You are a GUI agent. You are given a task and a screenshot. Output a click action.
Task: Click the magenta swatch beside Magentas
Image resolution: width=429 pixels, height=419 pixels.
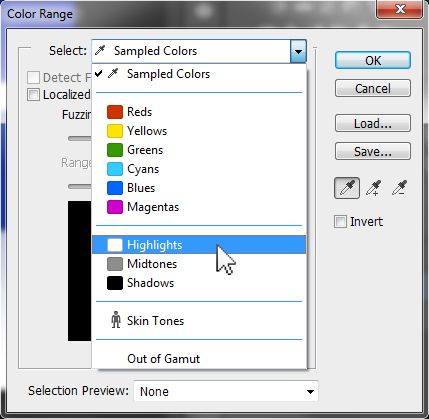115,207
